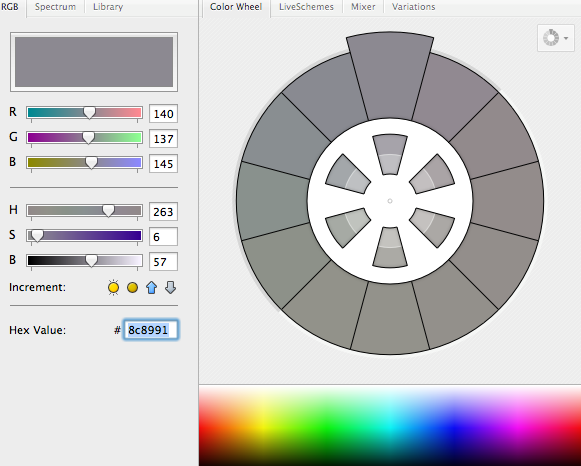Click the large current color preview swatch

coord(94,62)
